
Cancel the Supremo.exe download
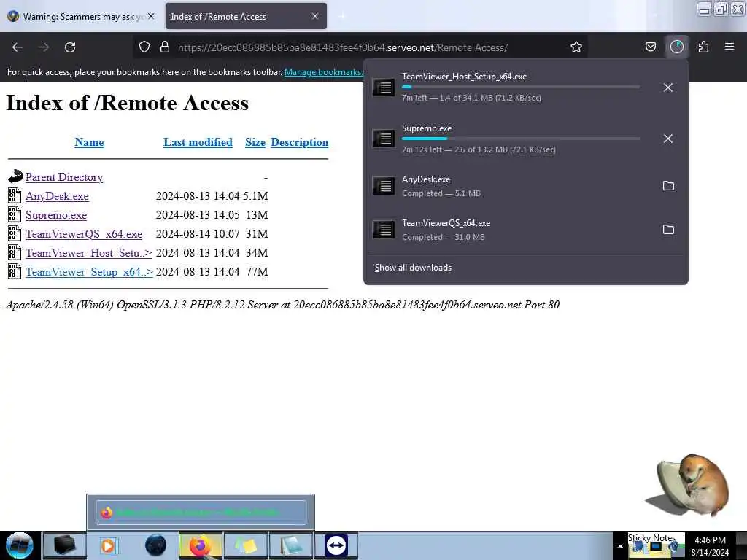(668, 139)
